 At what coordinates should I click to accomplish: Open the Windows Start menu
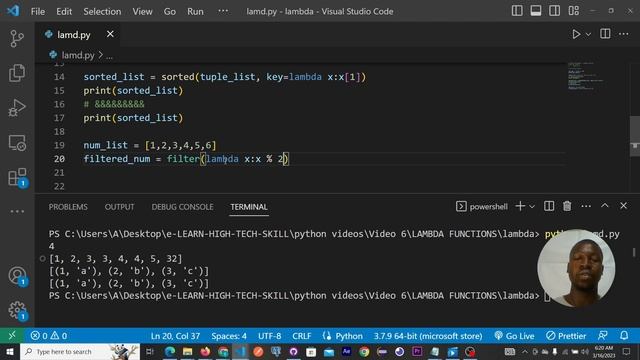(x=9, y=351)
